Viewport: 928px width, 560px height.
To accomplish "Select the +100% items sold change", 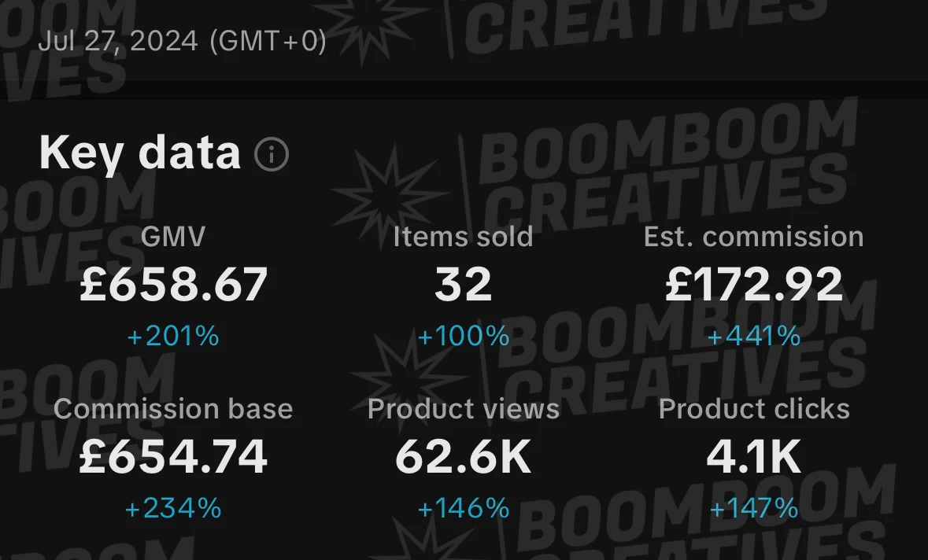I will click(463, 337).
